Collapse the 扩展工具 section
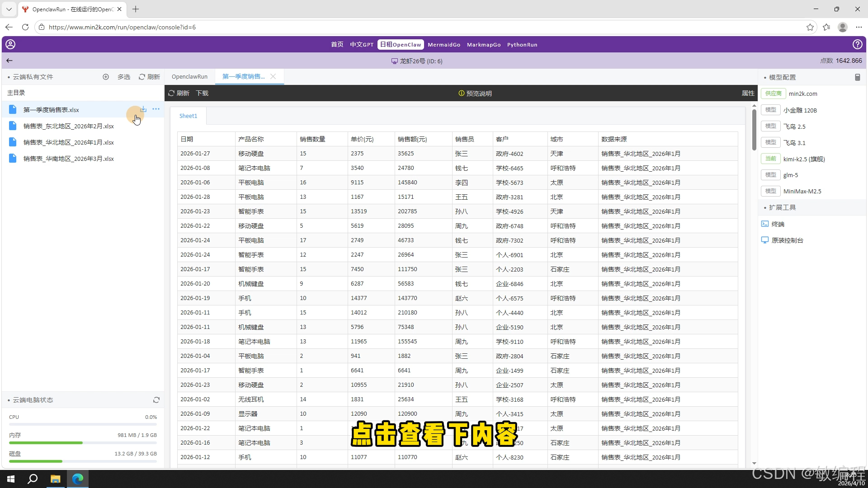 782,207
